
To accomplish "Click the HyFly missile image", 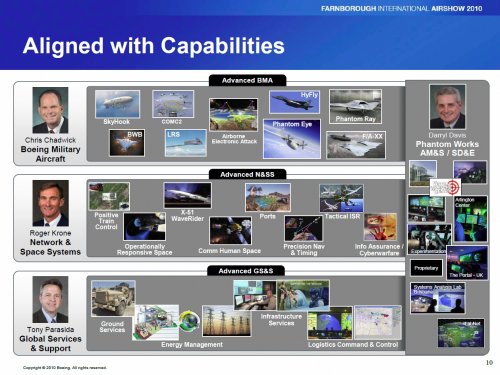I will tap(294, 102).
